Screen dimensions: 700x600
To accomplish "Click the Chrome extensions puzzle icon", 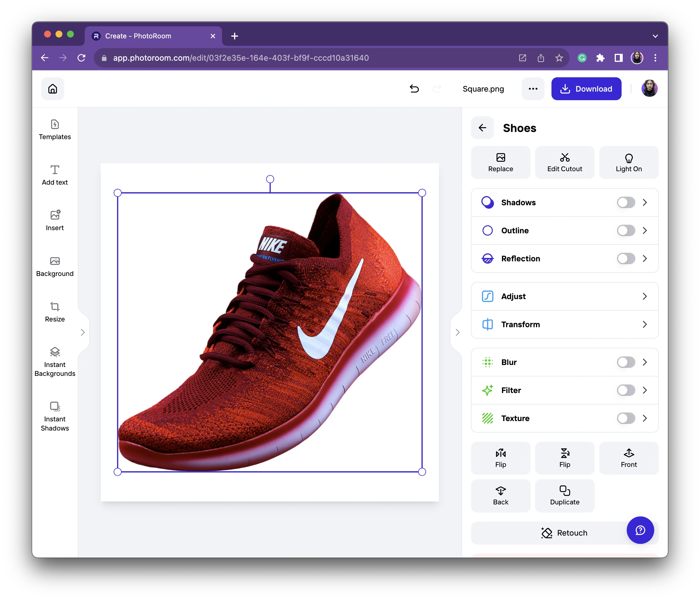I will pyautogui.click(x=600, y=58).
